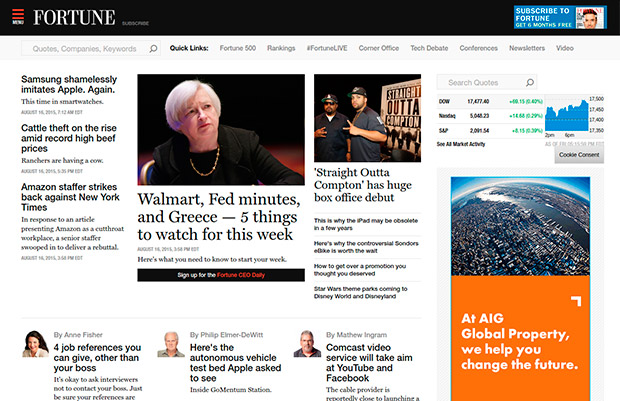Open #FortuneLIVE quick link

tap(327, 48)
